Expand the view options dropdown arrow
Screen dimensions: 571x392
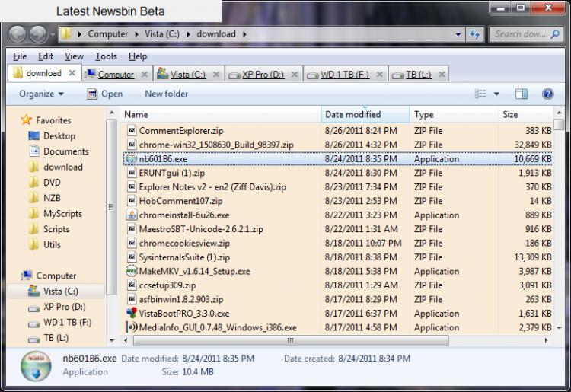[496, 94]
